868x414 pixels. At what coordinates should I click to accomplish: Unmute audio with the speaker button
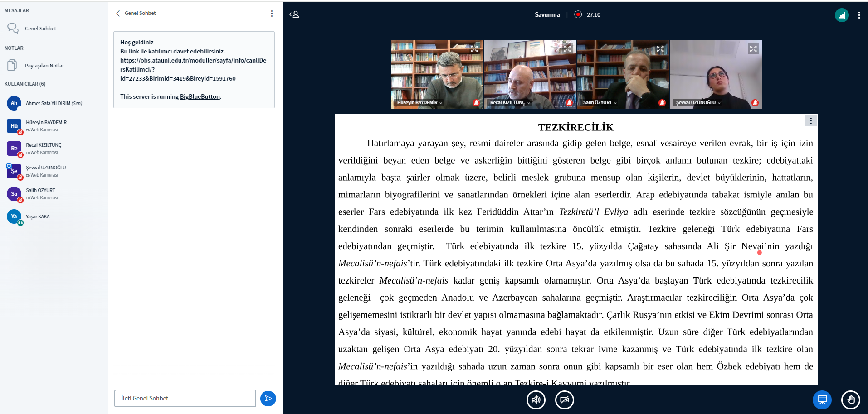pos(536,400)
